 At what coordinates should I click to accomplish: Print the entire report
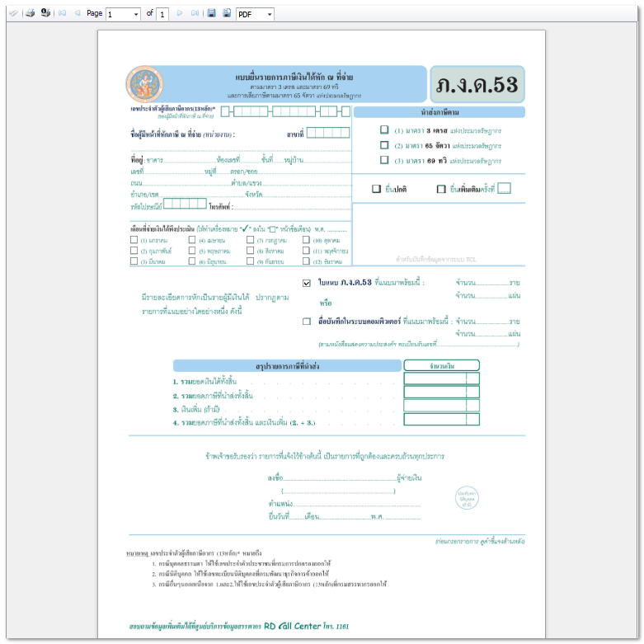coord(30,14)
